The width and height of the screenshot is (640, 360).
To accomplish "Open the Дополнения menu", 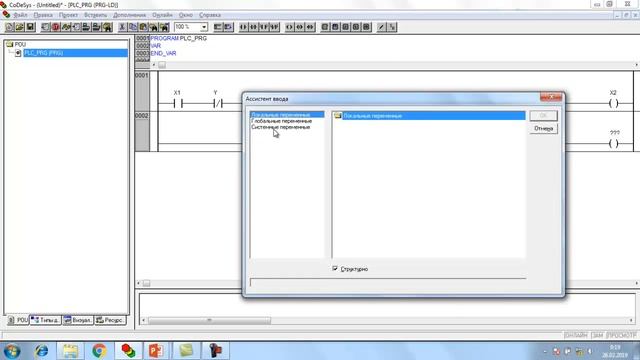I will tap(129, 15).
